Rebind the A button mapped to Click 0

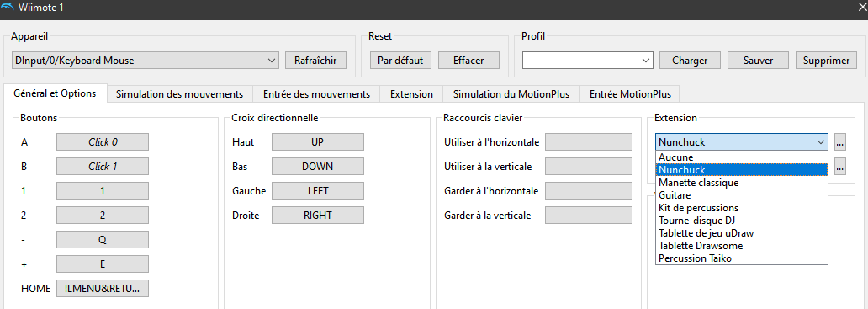point(103,141)
